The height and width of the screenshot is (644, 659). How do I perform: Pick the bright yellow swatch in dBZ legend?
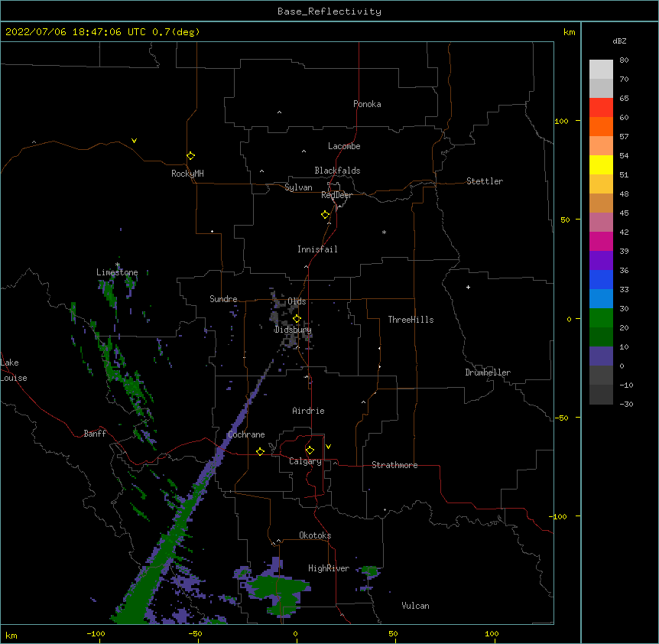601,164
